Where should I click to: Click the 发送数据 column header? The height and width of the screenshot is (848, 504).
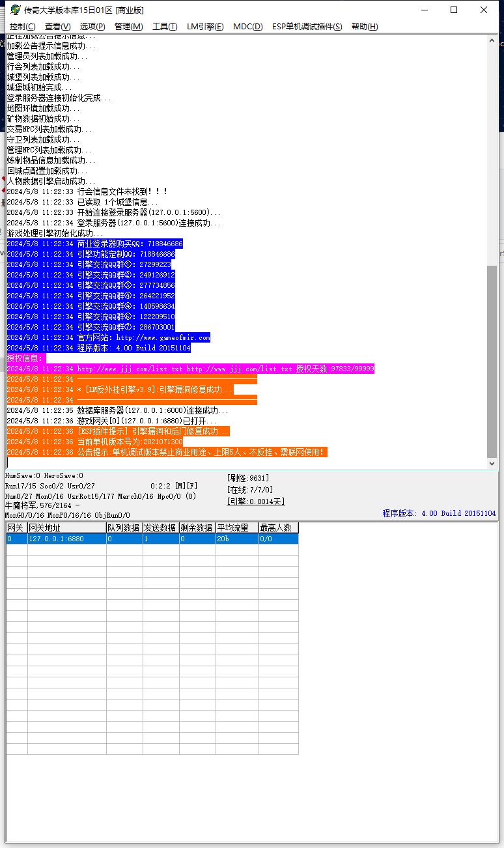pyautogui.click(x=161, y=528)
